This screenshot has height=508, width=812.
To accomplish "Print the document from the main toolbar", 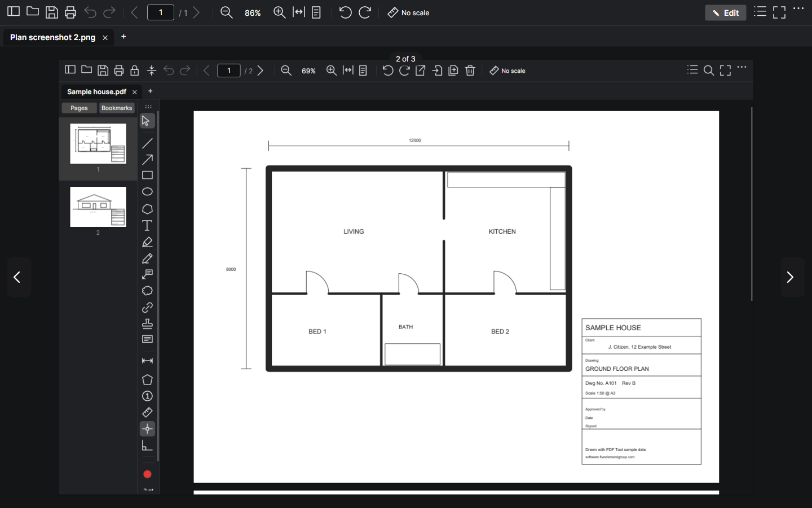I will [x=70, y=12].
